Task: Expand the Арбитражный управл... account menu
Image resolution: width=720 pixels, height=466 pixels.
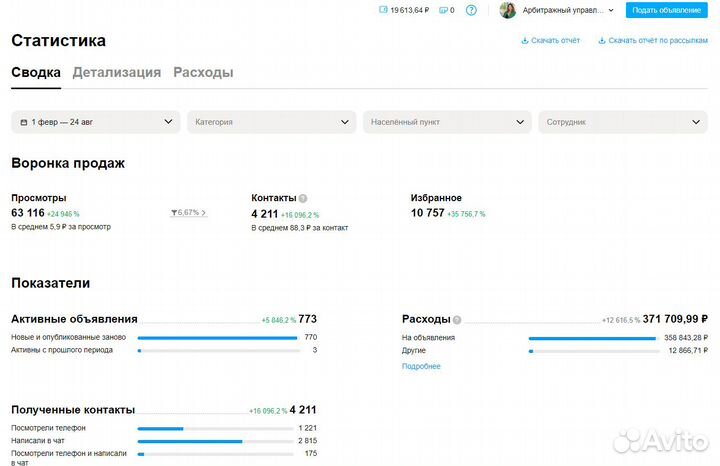Action: tap(568, 10)
